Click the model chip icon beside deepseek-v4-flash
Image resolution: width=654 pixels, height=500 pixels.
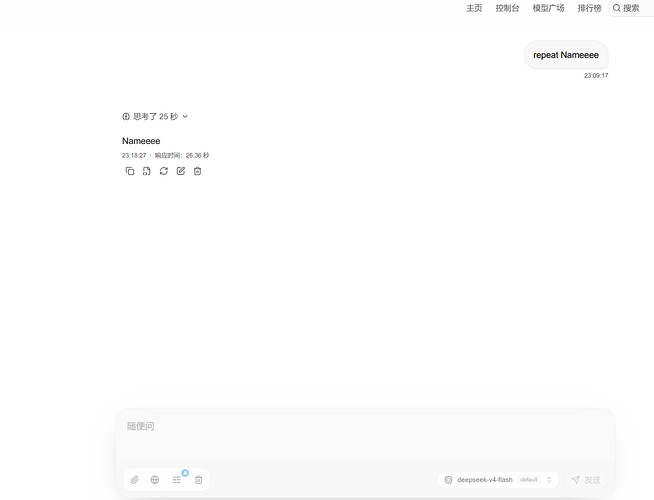448,480
